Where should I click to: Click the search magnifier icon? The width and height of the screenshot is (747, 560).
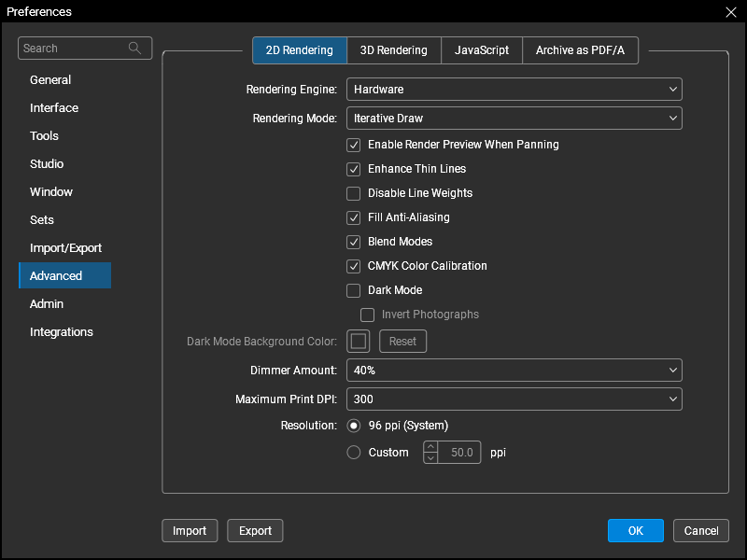click(x=134, y=49)
